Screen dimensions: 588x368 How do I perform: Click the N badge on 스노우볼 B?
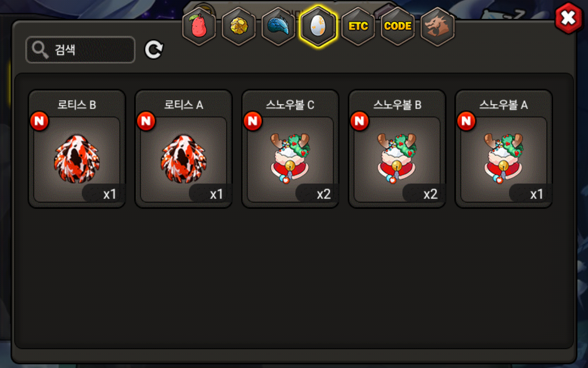coord(360,121)
